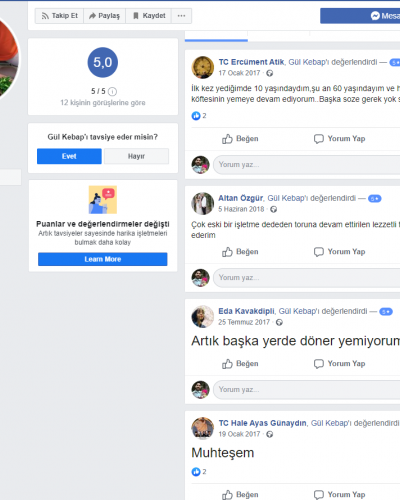Image resolution: width=400 pixels, height=500 pixels.
Task: Click the '12 kişinin görüşlerine göre' text
Action: 103,103
